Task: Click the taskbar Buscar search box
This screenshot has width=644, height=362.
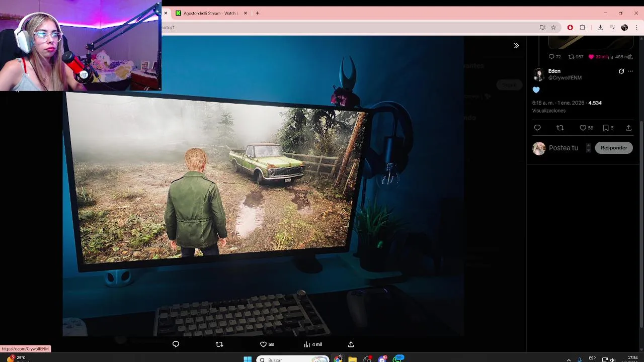Action: coord(293,359)
